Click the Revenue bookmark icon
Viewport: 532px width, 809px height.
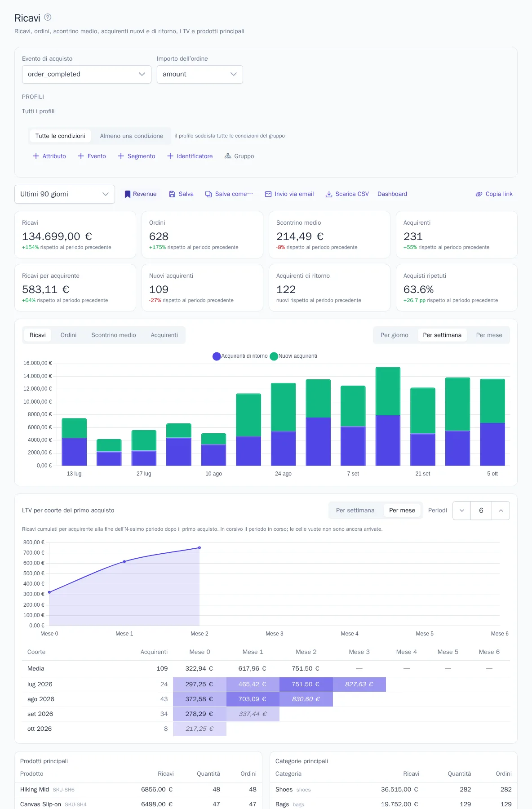tap(128, 194)
